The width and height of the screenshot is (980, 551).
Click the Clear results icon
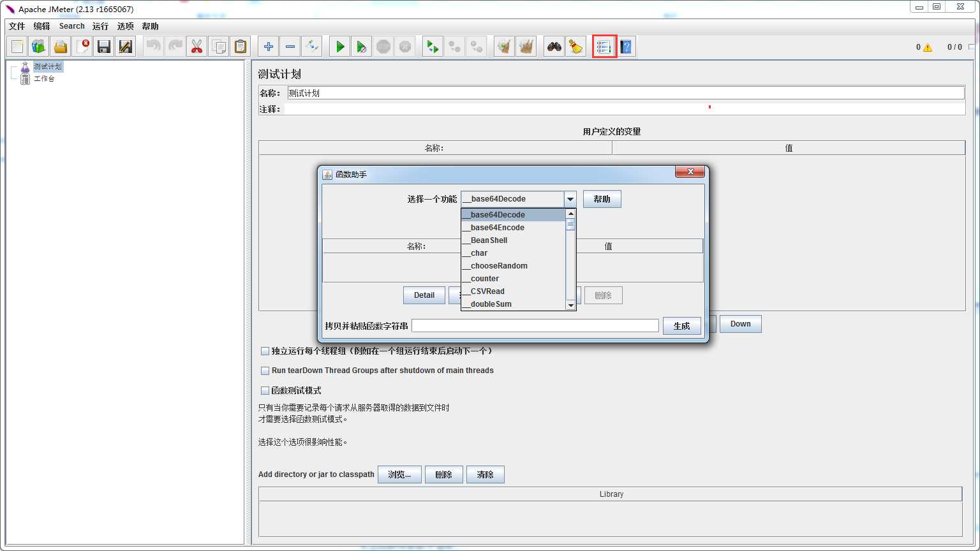tap(505, 47)
